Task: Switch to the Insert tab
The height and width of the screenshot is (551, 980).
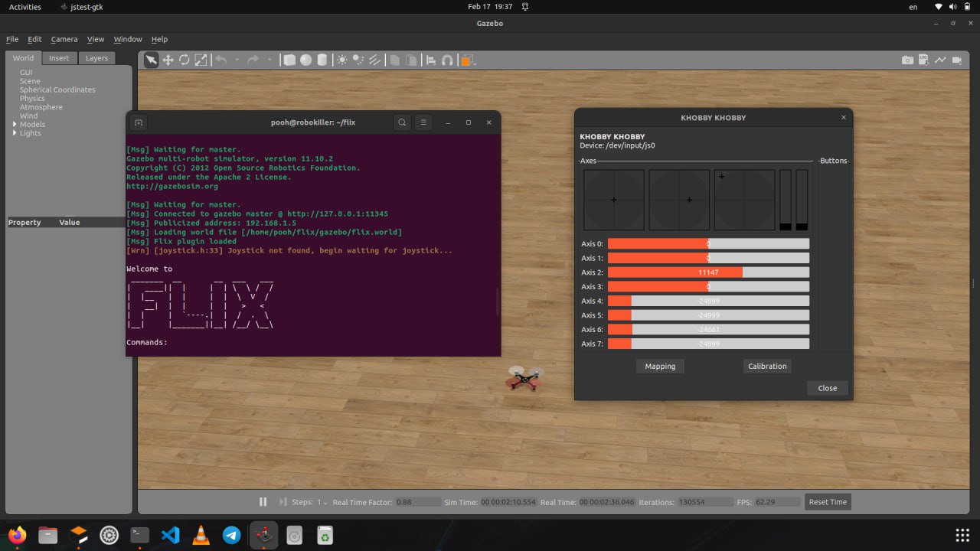Action: 59,58
